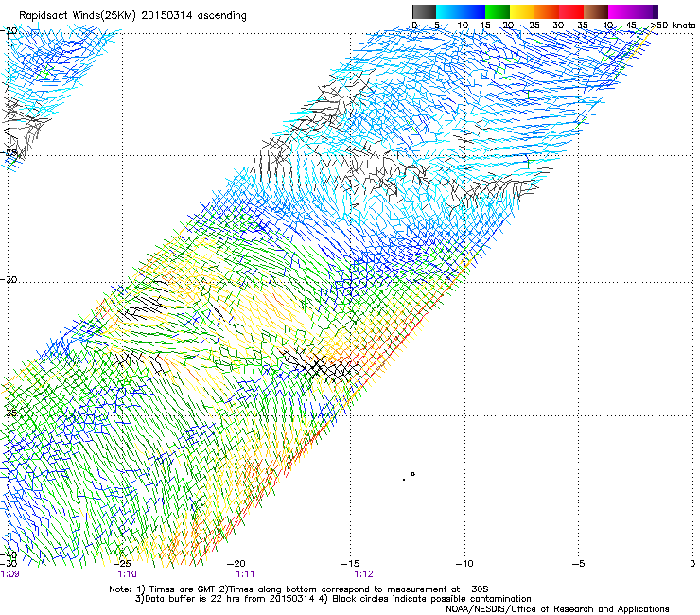Click the legend '35' knots tick label
Screen dimensions: 700x615
point(583,26)
